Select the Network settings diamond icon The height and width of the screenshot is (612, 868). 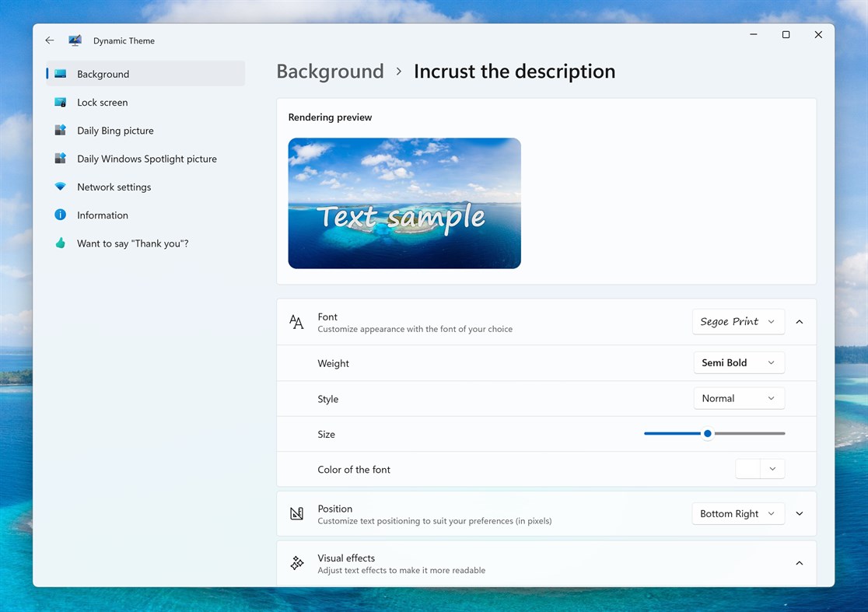(61, 187)
